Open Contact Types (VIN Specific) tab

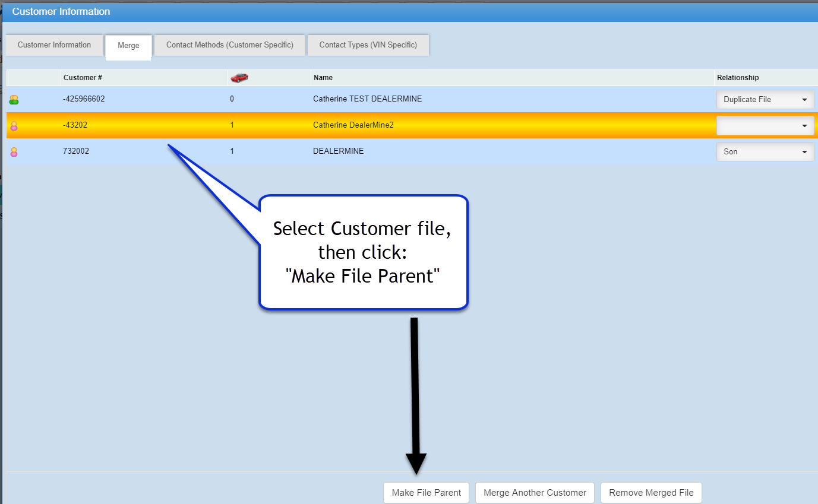(x=368, y=45)
